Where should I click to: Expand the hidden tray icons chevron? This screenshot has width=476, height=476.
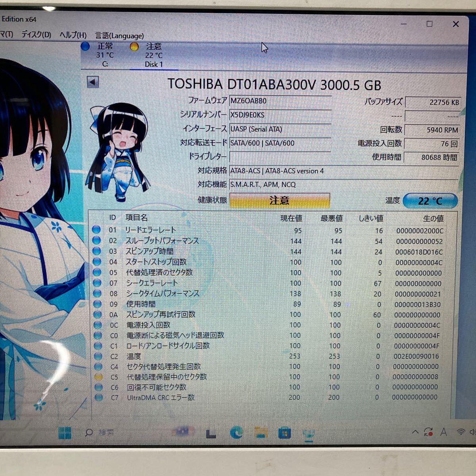point(415,432)
